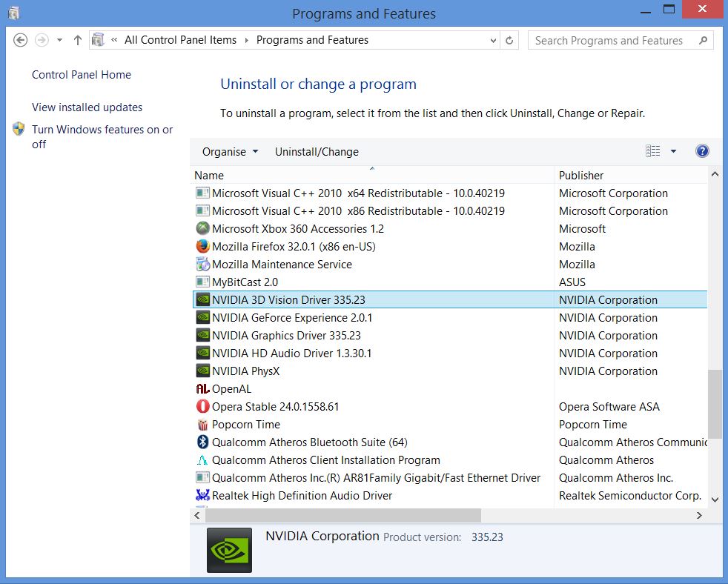Screen dimensions: 728x584
Task: Select Realtek High Definition Audio Driver
Action: pyautogui.click(x=302, y=496)
